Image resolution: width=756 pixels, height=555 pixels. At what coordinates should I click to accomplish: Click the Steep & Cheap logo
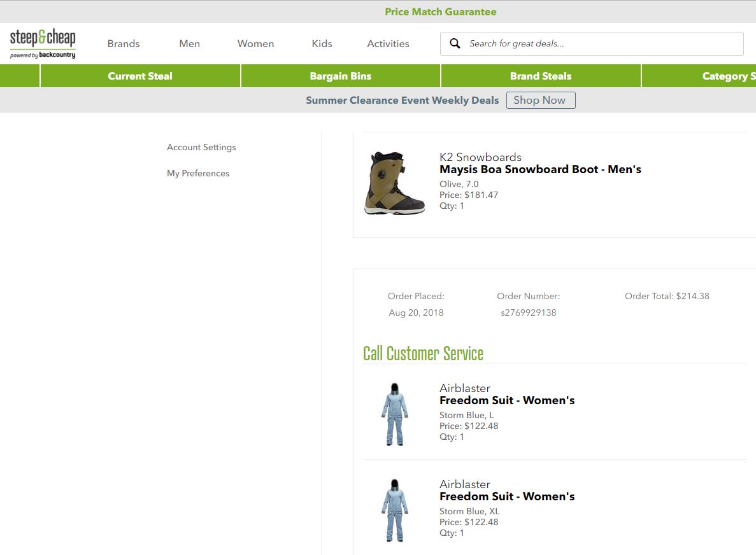(x=43, y=43)
